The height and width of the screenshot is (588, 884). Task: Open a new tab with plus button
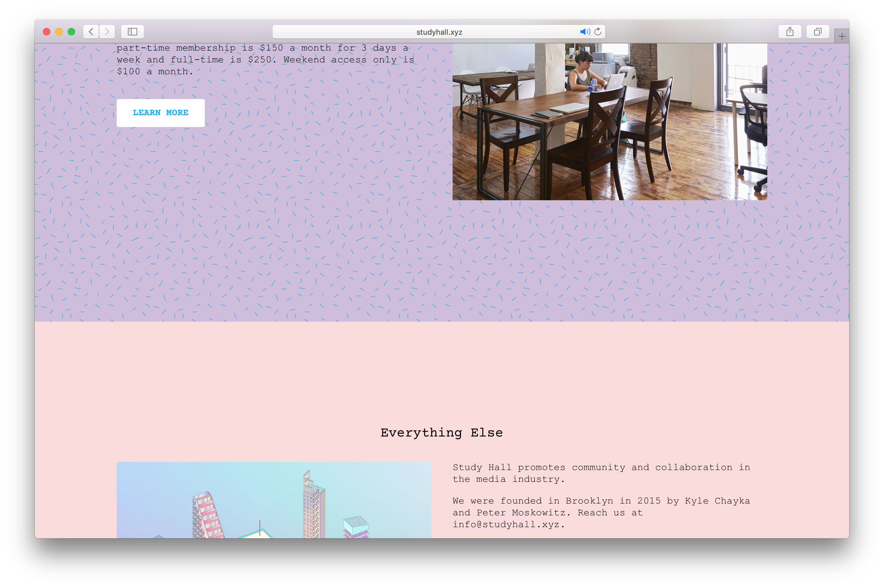(x=842, y=36)
